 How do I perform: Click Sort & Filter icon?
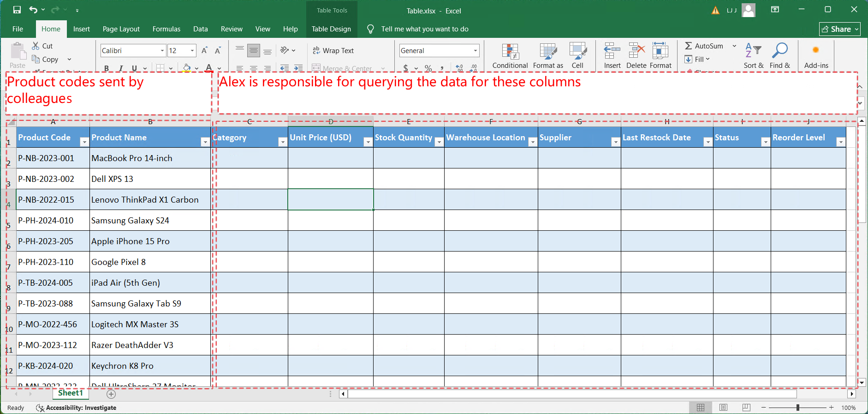[753, 50]
